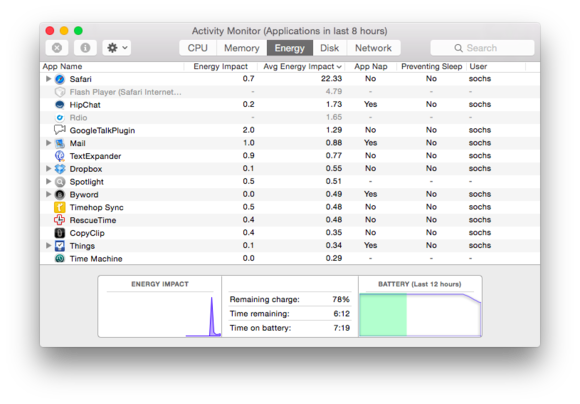This screenshot has height=404, width=580.
Task: Click into the Search field
Action: [x=482, y=48]
